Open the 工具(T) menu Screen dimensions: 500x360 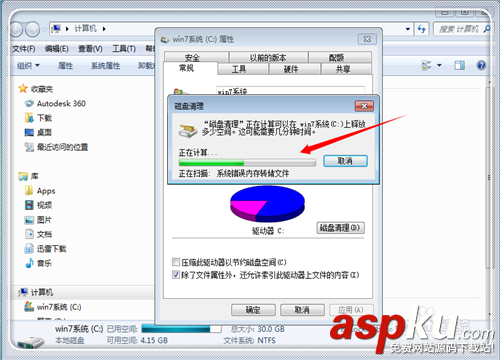click(x=124, y=49)
